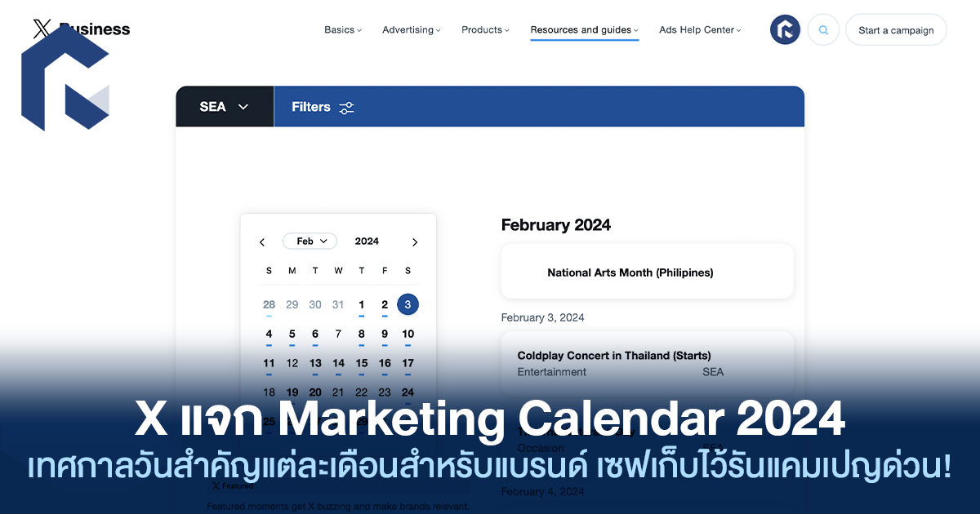Go to previous month with left arrow

[x=262, y=242]
